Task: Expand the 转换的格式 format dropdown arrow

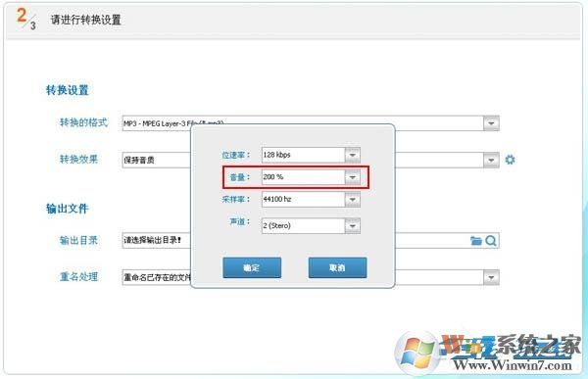Action: pos(491,123)
